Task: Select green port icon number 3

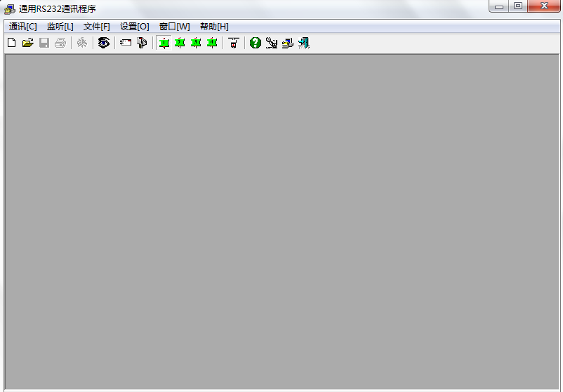Action: tap(196, 43)
